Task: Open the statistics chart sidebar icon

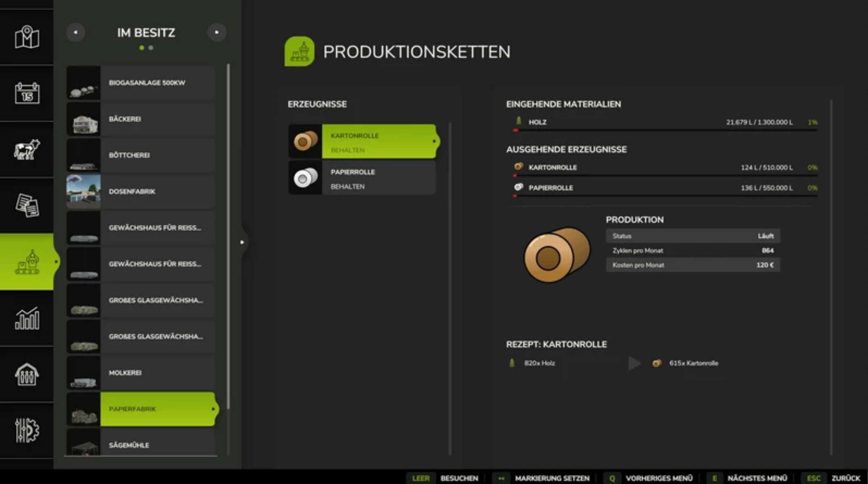Action: (x=27, y=318)
